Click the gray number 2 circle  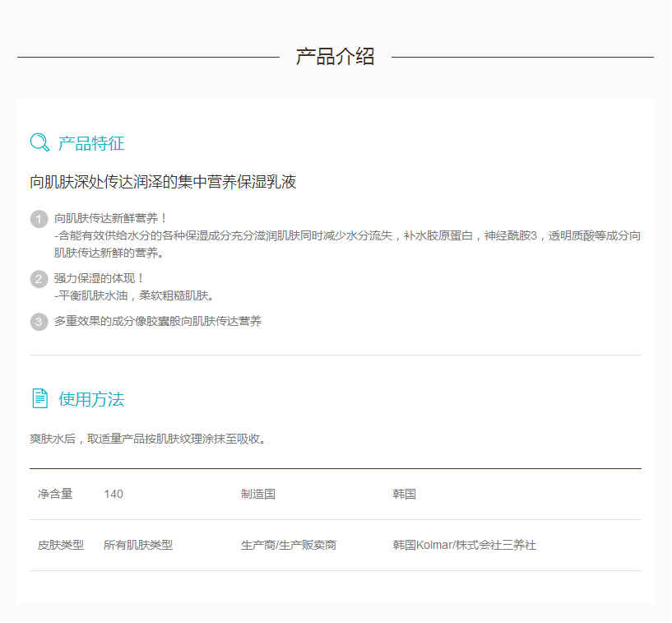(x=39, y=279)
